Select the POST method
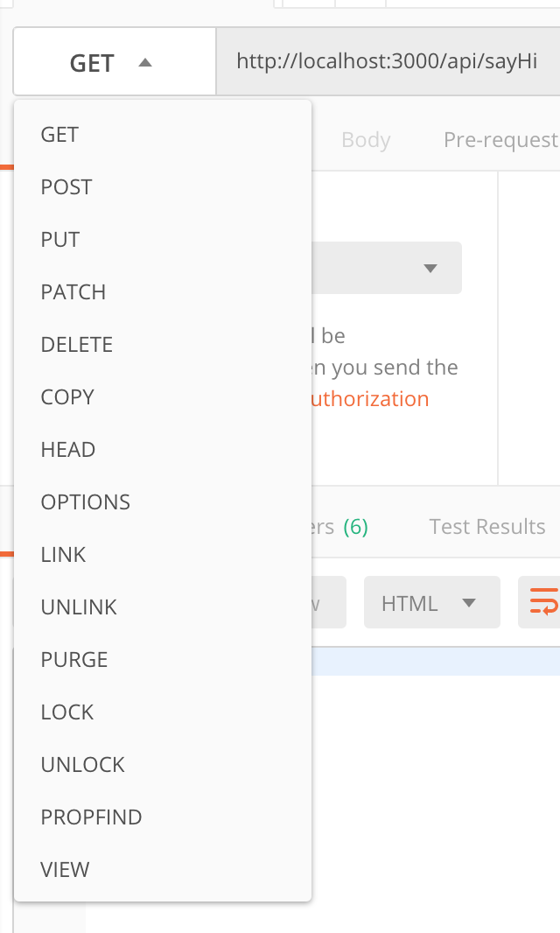The height and width of the screenshot is (933, 560). tap(64, 186)
